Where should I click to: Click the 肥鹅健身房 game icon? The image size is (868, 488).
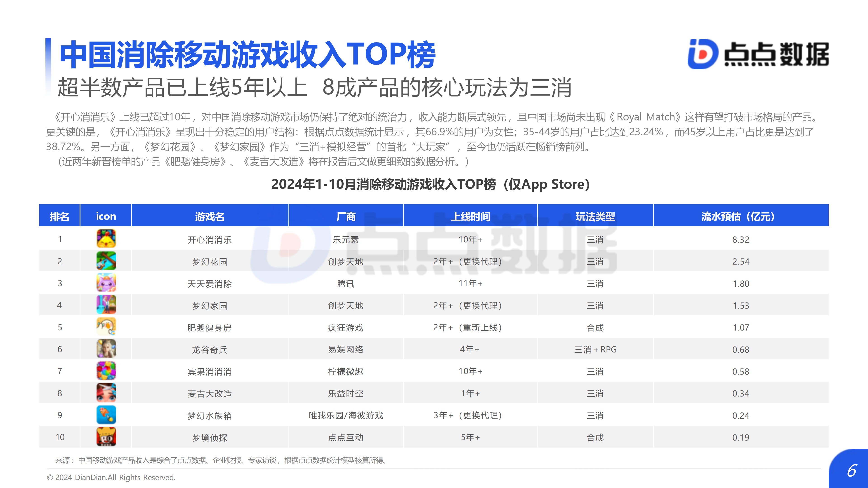tap(106, 327)
